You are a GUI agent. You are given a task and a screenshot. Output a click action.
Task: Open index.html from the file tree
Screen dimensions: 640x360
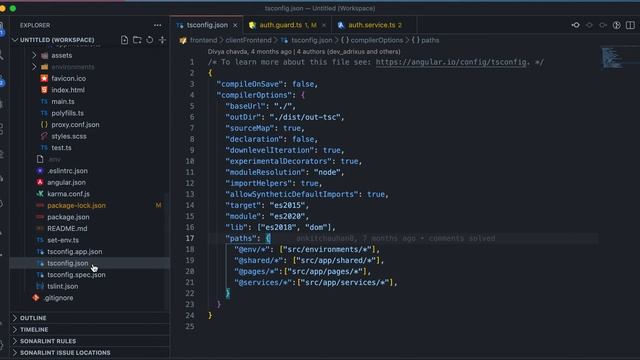click(x=68, y=90)
